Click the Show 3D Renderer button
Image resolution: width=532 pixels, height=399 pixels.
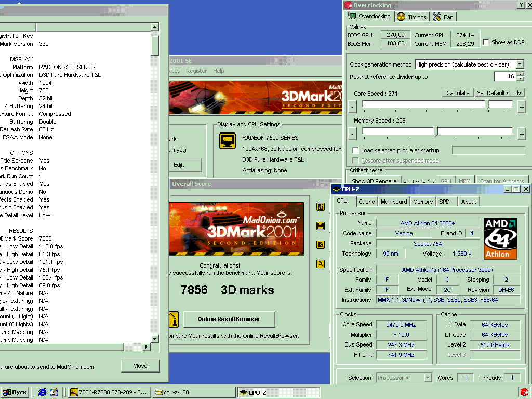[375, 180]
